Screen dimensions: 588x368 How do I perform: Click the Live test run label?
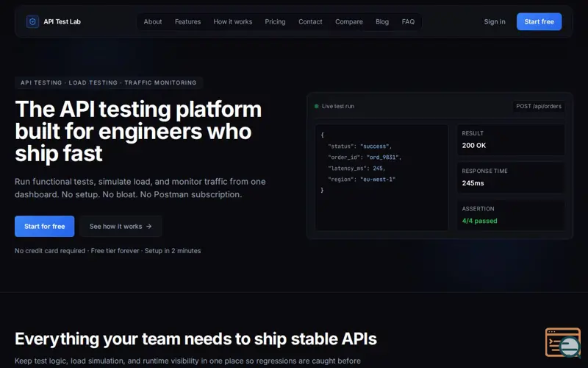pyautogui.click(x=338, y=106)
